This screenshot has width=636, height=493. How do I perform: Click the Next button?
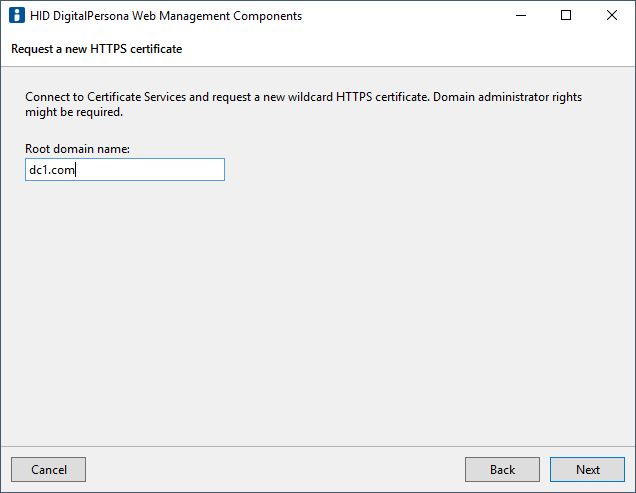[x=587, y=469]
